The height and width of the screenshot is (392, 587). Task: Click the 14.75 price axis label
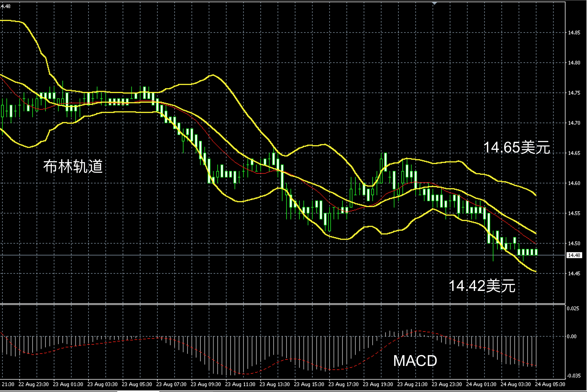click(x=574, y=93)
